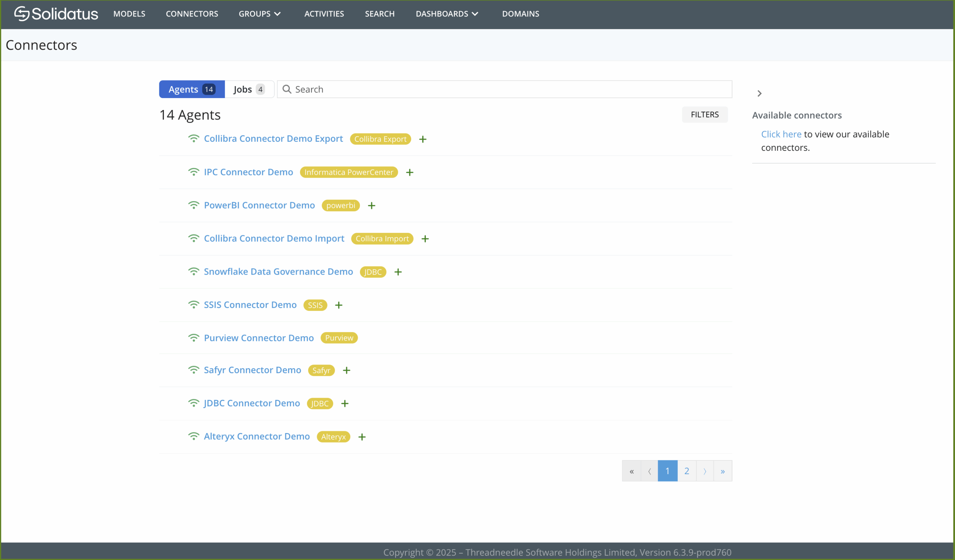Click the Solidatus logo

tap(56, 14)
